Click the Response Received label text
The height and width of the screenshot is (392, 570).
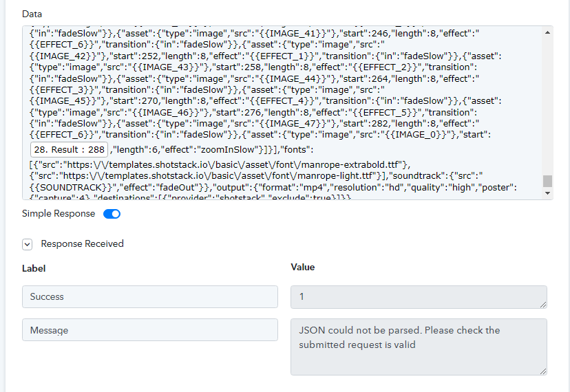[x=83, y=243]
